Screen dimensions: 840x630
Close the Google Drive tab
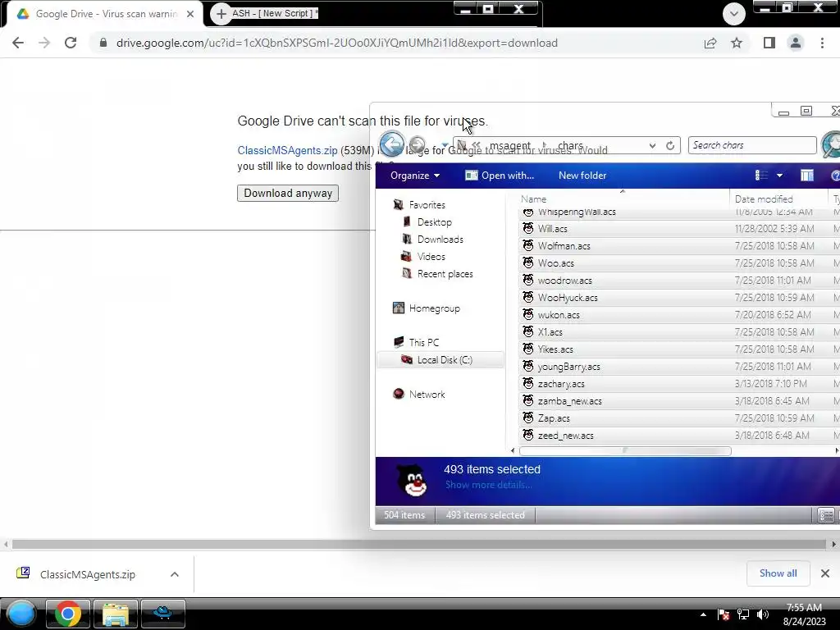point(190,14)
